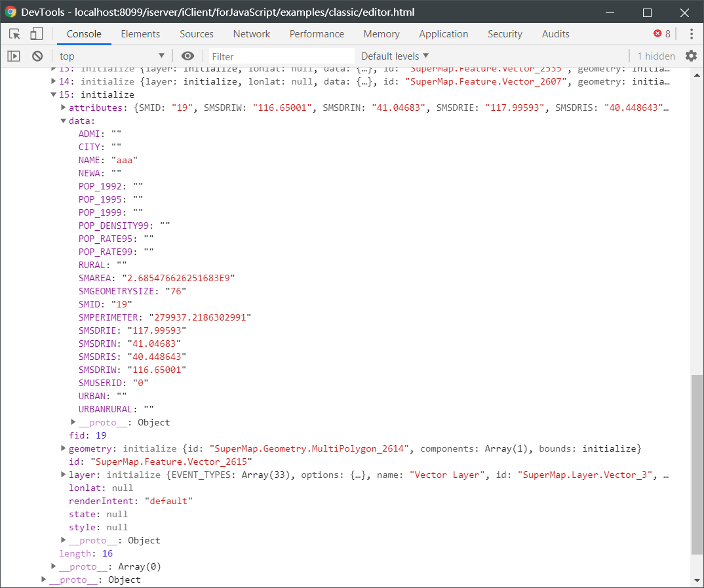
Task: Select the inspect element picker icon
Action: click(14, 34)
